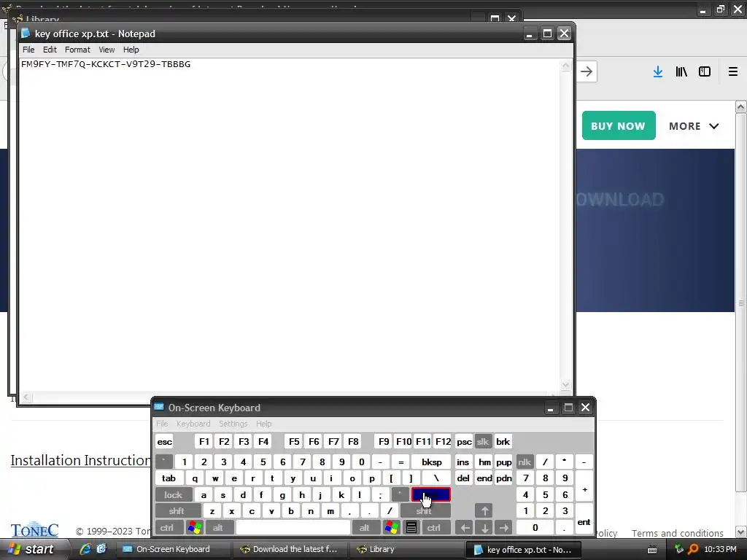
Task: Click the second quick launch browser icon
Action: tap(101, 549)
